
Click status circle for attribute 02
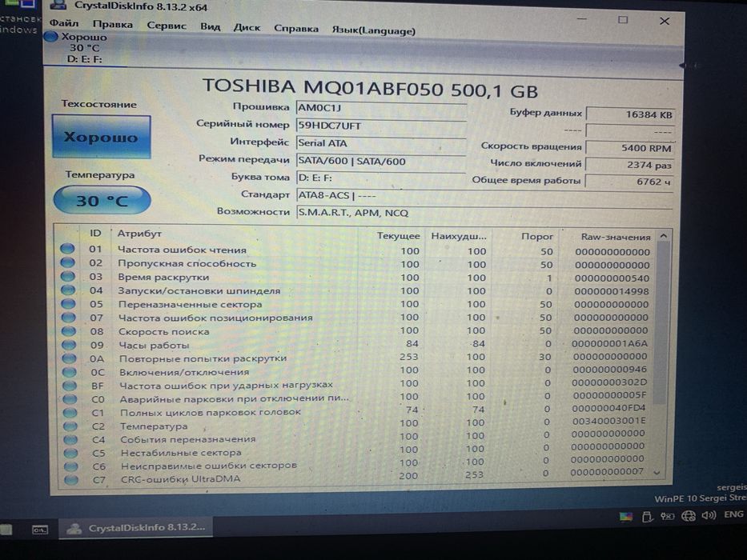68,262
